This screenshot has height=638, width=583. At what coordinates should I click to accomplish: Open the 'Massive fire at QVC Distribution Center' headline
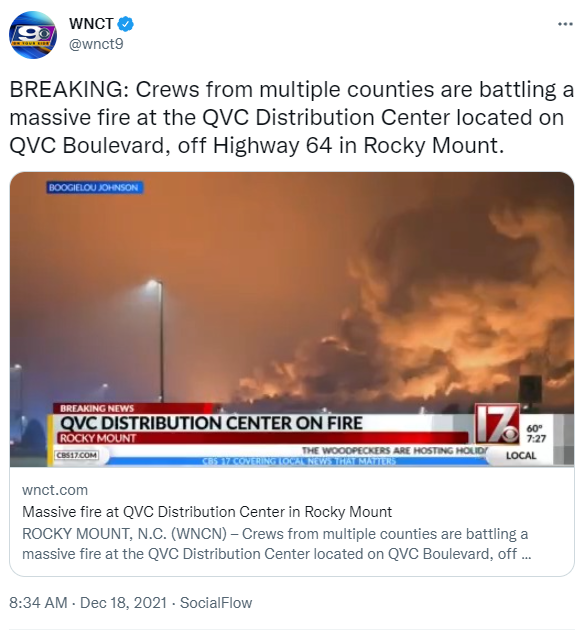(x=207, y=511)
